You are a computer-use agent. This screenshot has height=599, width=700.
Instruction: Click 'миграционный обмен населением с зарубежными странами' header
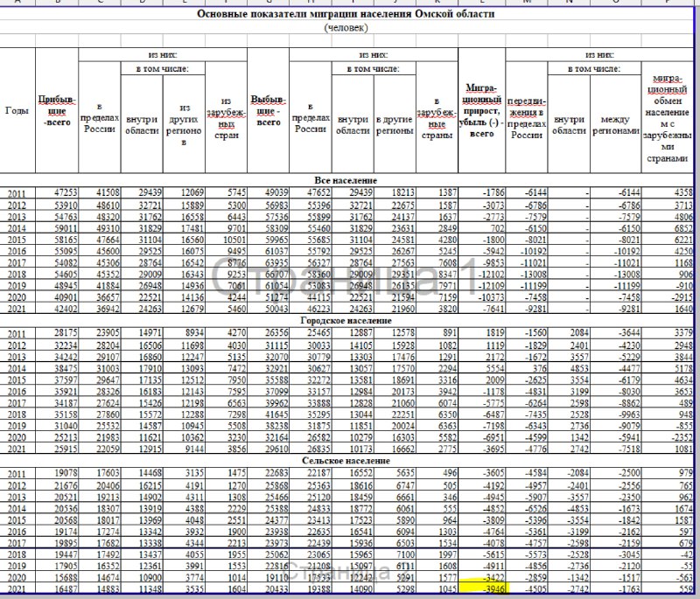tap(668, 117)
